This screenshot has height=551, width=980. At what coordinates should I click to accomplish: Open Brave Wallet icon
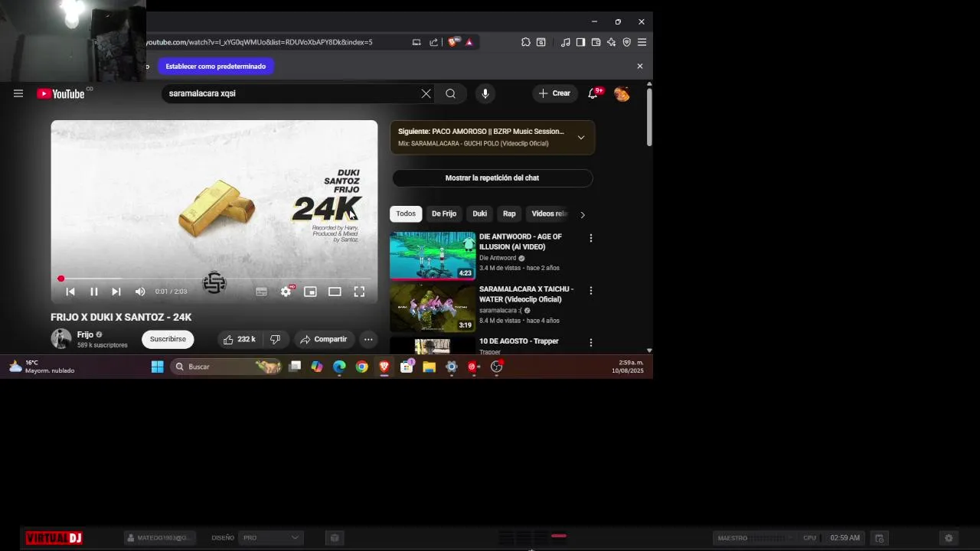596,42
